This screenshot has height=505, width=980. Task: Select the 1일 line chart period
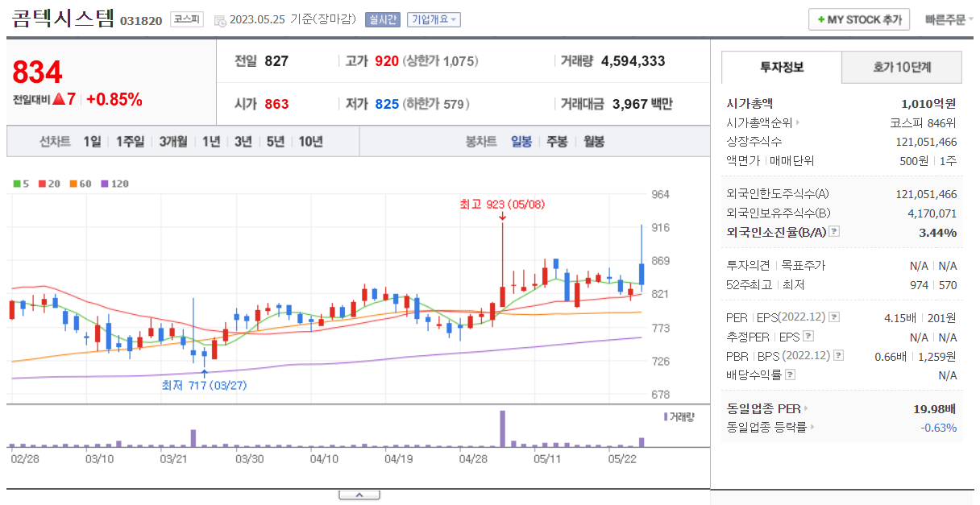(92, 142)
